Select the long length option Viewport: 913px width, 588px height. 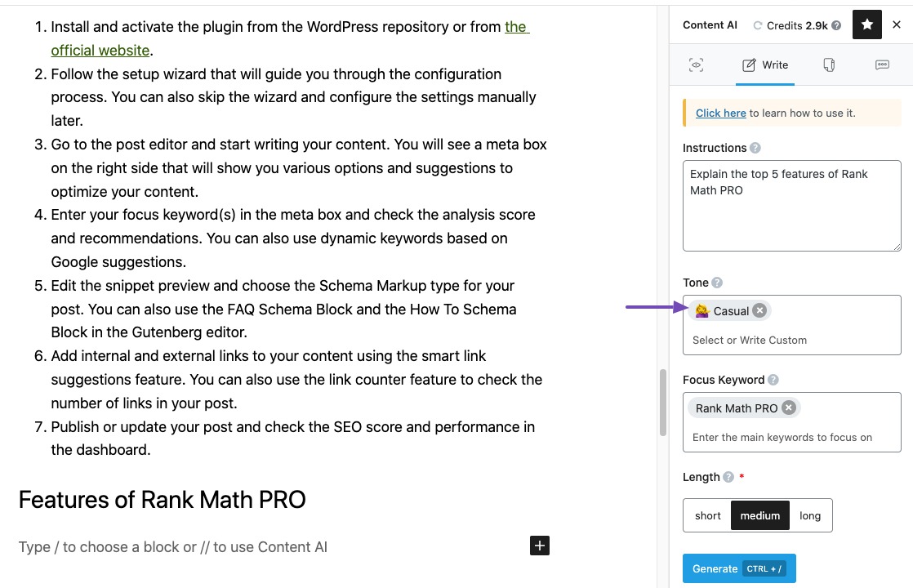(810, 516)
